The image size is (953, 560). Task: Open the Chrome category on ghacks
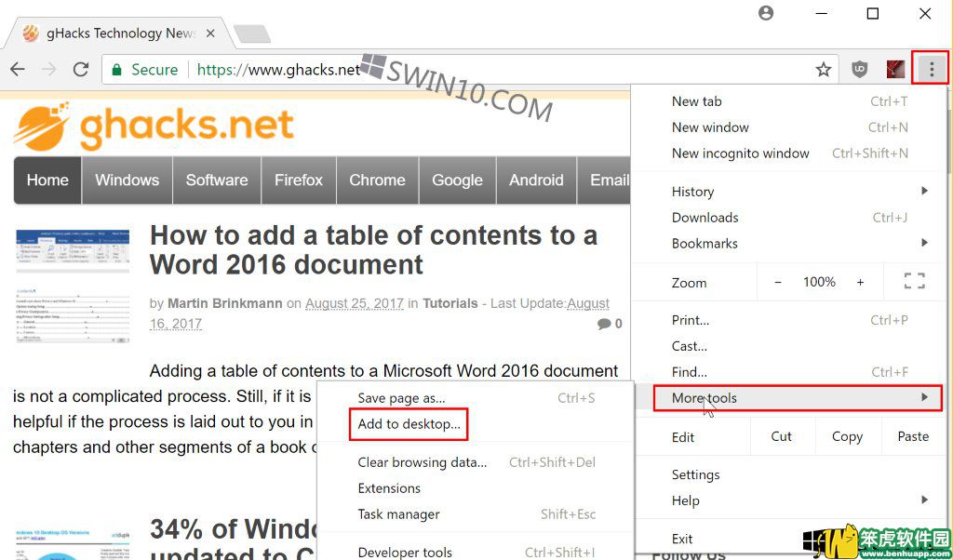click(377, 180)
